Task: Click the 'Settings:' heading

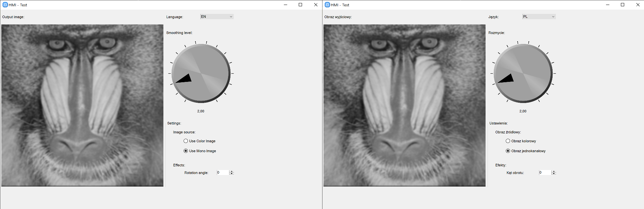Action: pyautogui.click(x=174, y=123)
